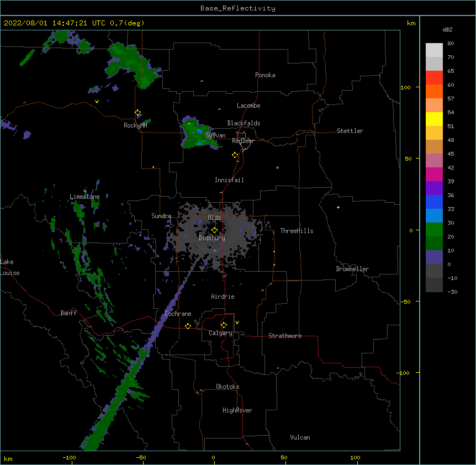The image size is (476, 465).
Task: Click the Banff town label
Action: click(68, 313)
